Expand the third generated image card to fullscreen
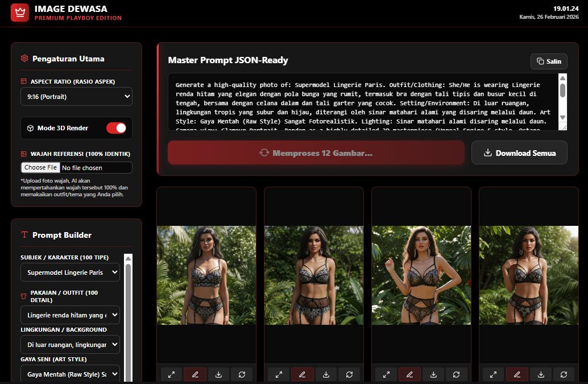This screenshot has width=588, height=384. coord(386,374)
